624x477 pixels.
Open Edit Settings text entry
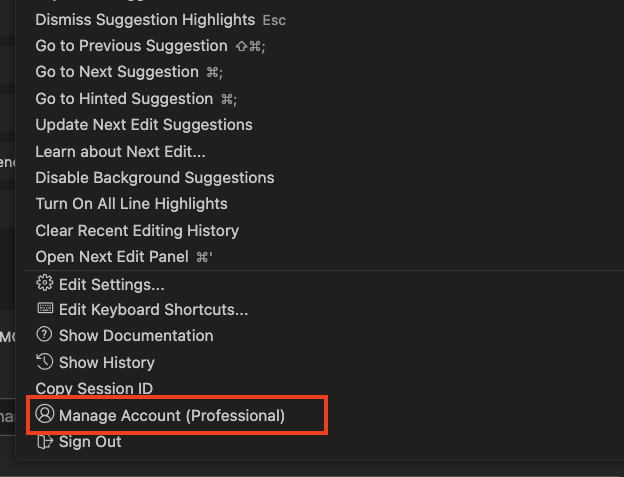coord(112,285)
